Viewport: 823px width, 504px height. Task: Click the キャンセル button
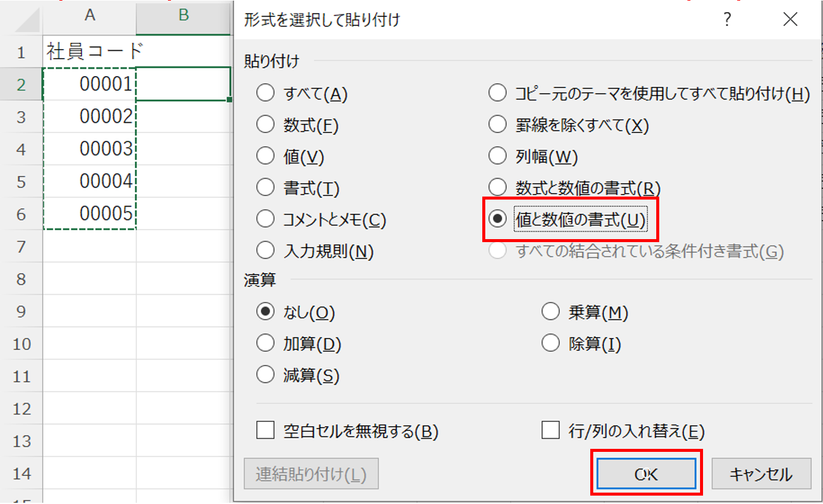coord(761,475)
